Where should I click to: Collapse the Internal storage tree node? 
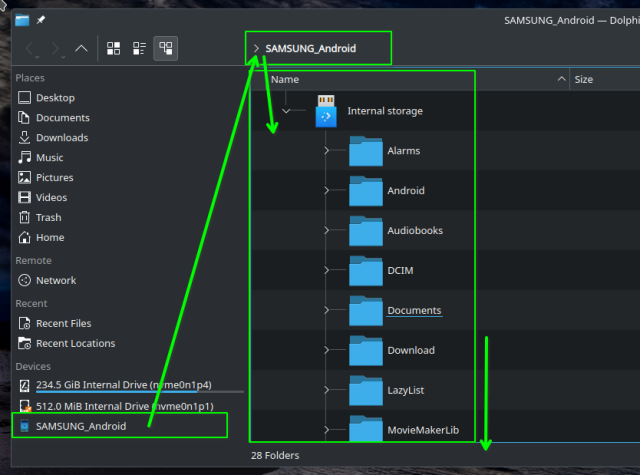pyautogui.click(x=286, y=111)
